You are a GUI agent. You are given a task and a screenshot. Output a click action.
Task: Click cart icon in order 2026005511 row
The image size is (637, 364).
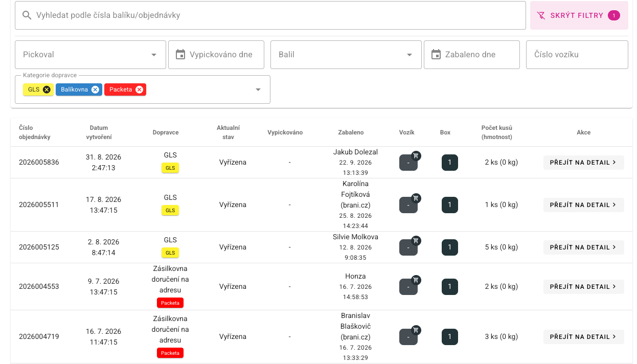pos(416,198)
